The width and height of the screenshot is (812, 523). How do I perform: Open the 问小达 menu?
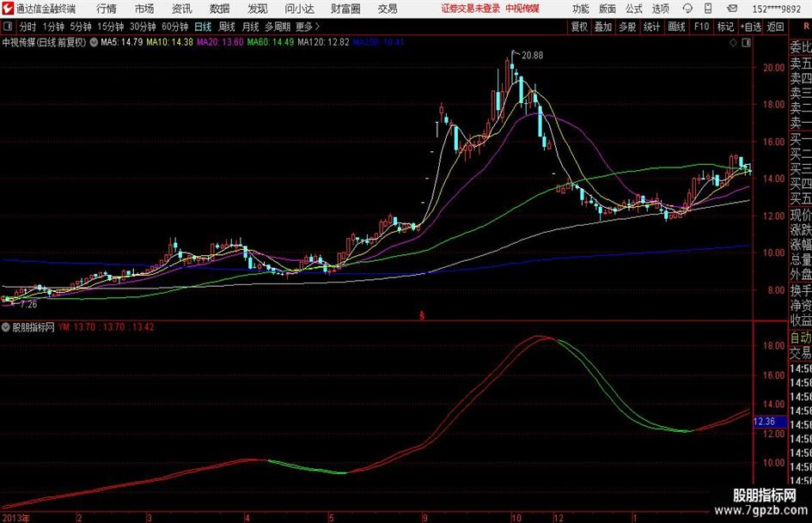[299, 9]
